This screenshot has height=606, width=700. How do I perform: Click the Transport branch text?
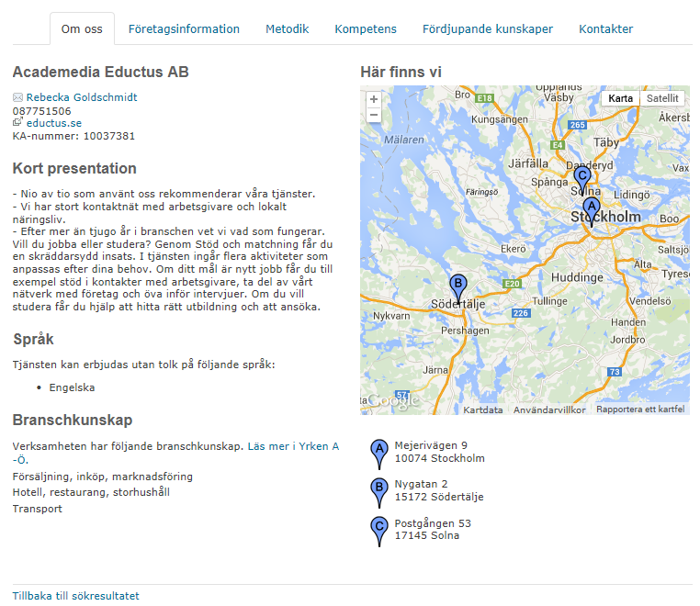[x=38, y=509]
